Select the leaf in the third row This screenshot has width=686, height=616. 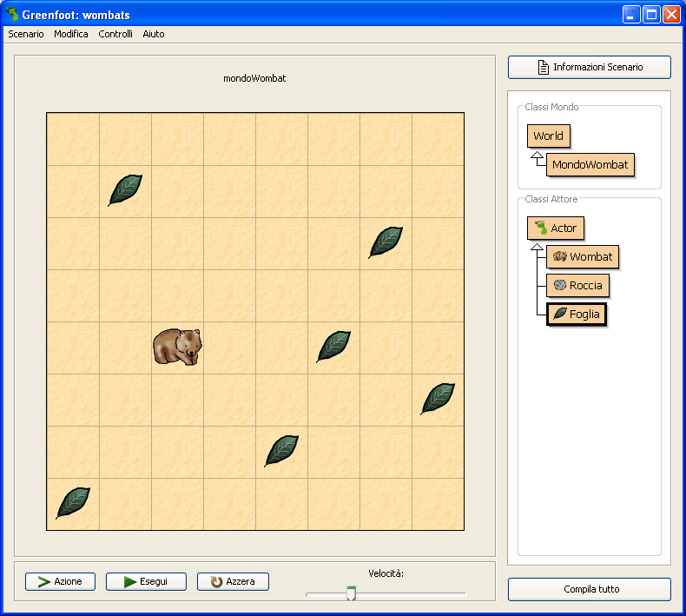point(386,242)
